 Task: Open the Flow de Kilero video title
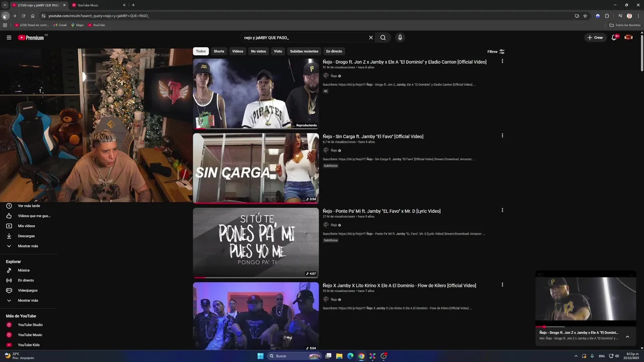[x=399, y=286]
